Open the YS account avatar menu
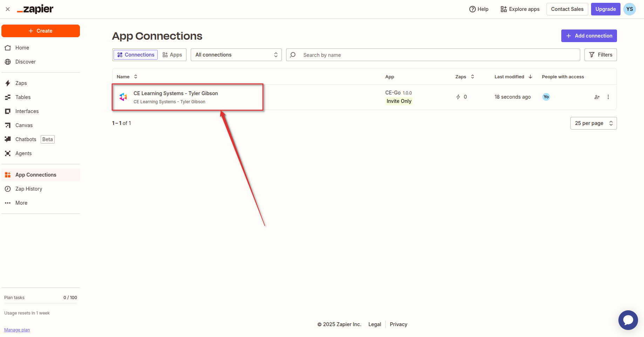Viewport: 644px width, 337px height. (630, 9)
